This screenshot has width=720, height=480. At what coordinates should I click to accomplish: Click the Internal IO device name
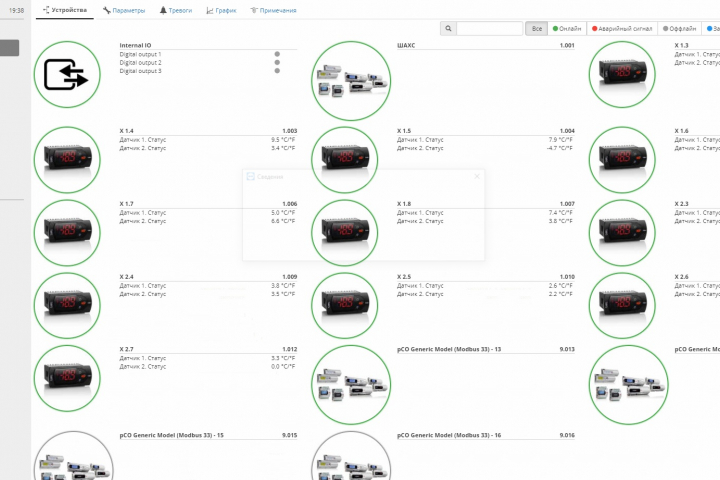(135, 45)
